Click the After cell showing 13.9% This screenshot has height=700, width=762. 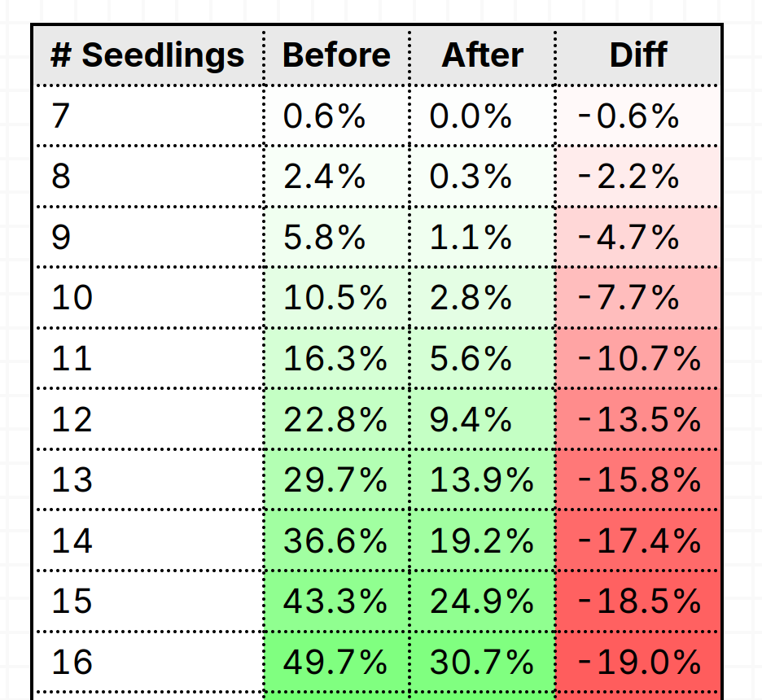coord(481,479)
